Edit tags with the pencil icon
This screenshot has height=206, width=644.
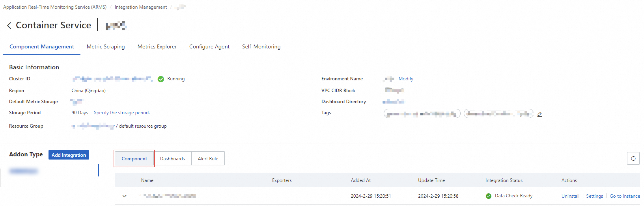point(539,114)
